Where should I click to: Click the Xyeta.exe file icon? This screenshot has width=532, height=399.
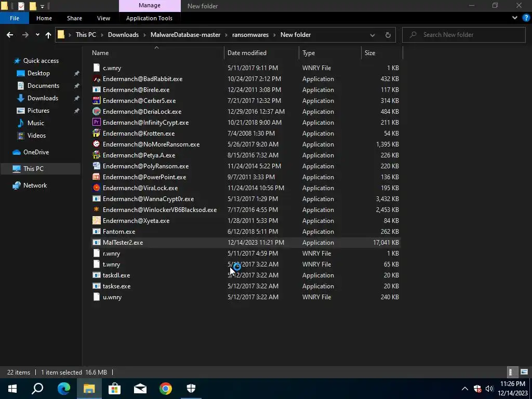96,220
